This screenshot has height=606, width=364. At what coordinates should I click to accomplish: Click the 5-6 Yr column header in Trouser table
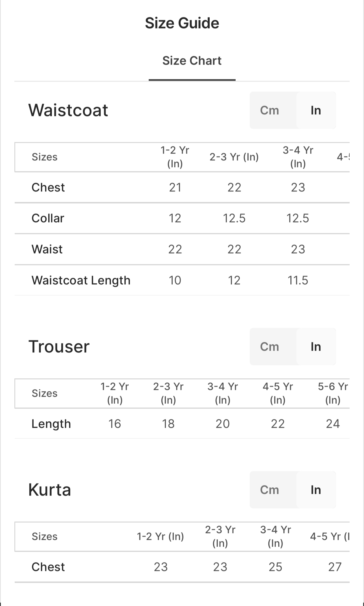click(333, 393)
